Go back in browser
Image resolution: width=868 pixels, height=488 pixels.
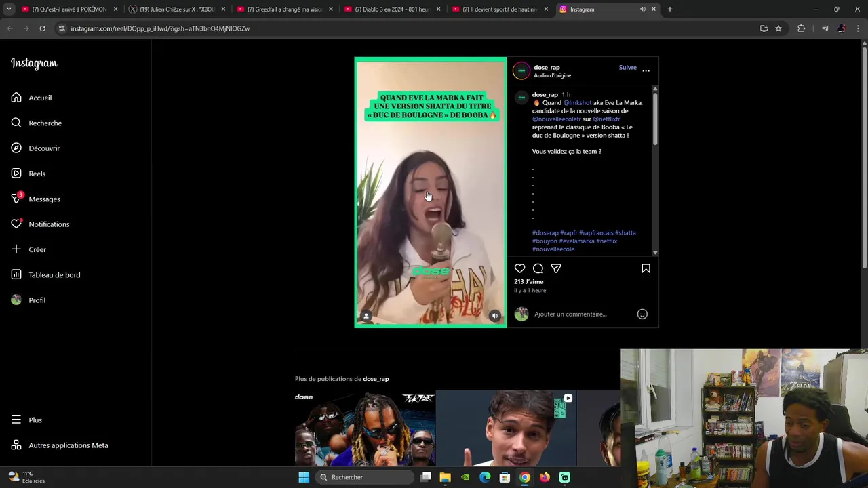tap(9, 28)
